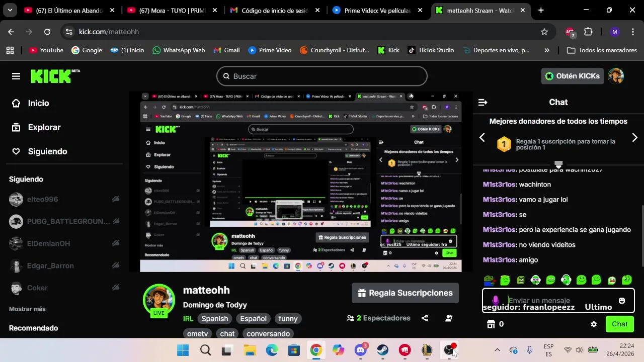Select the funny tag

point(288,319)
